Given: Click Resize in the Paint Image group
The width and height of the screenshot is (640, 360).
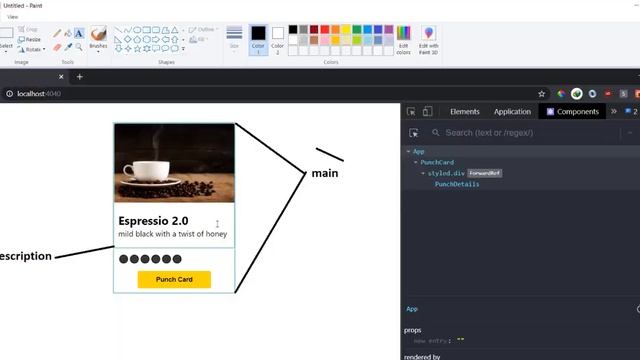Looking at the screenshot, I should 29,40.
